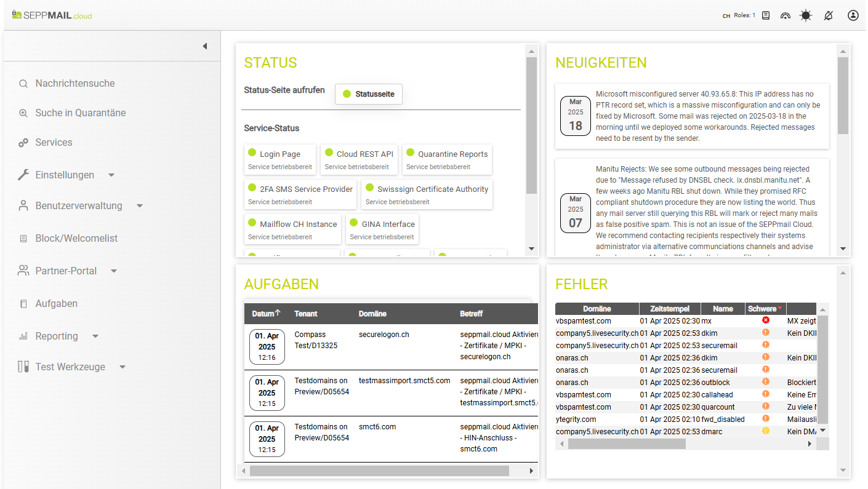This screenshot has width=868, height=489.
Task: Click the Nachrichtensuche magnifier icon
Action: (23, 84)
